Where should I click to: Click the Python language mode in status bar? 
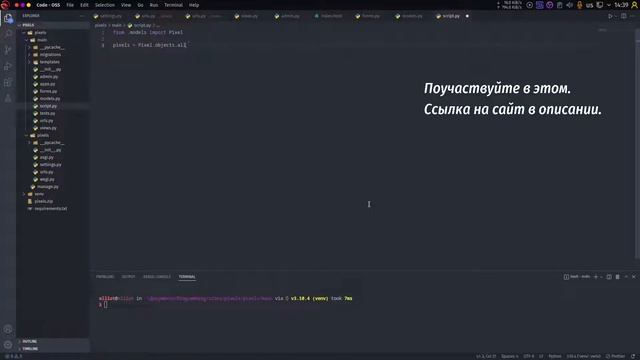pos(554,356)
